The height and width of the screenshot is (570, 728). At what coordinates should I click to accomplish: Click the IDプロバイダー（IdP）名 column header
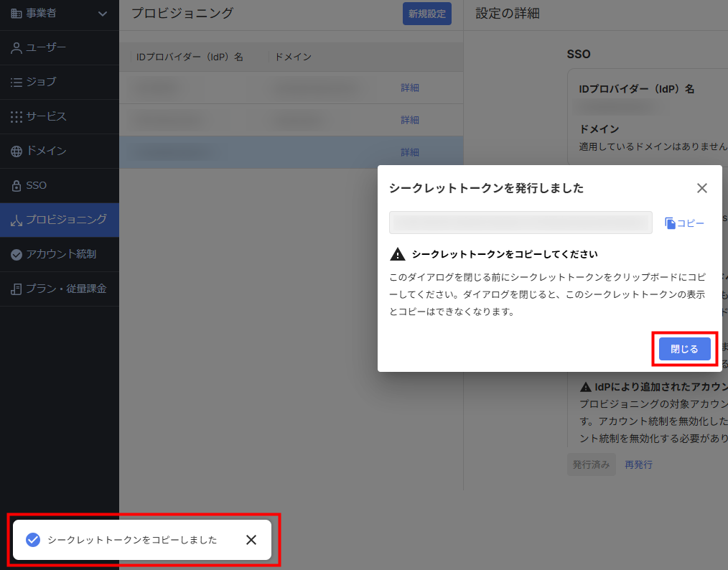[190, 57]
